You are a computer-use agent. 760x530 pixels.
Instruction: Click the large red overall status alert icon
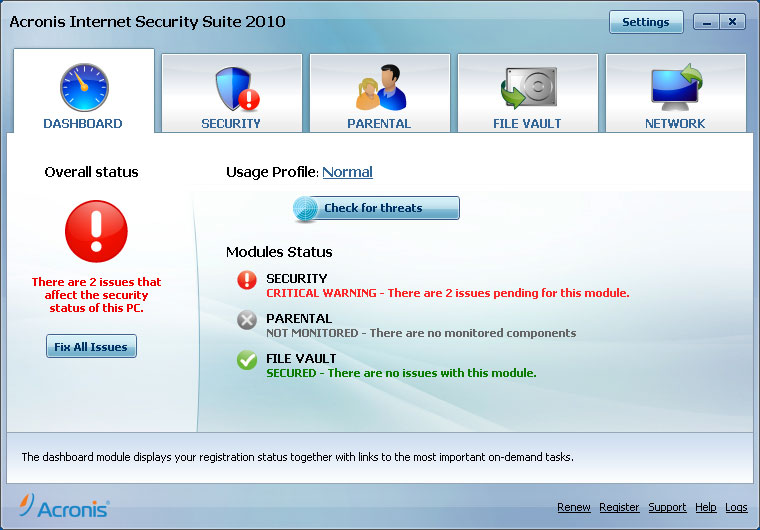(96, 231)
